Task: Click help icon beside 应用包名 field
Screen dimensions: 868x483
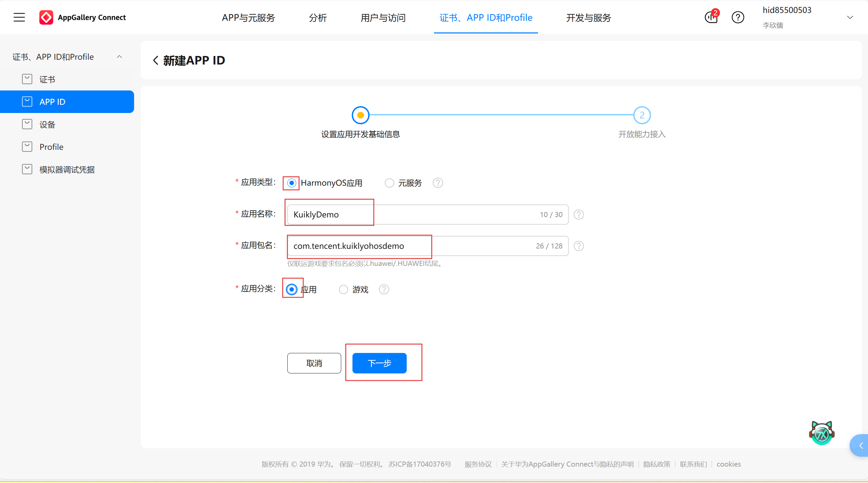Action: (x=579, y=246)
